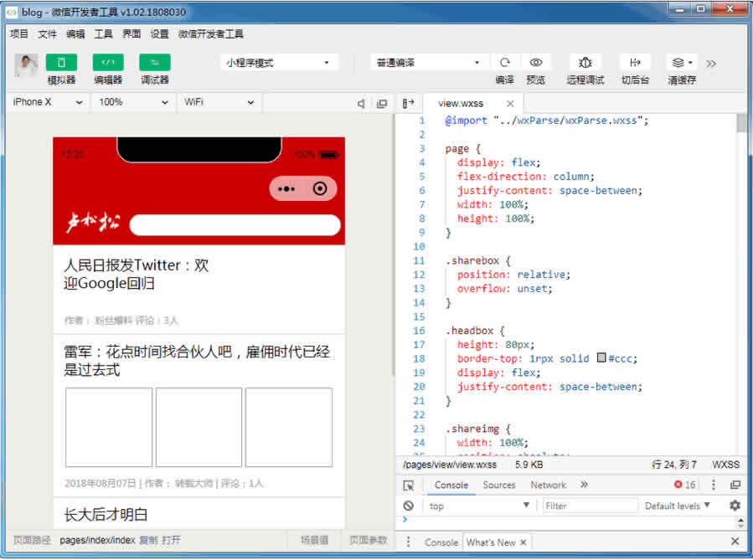
Task: Switch to the Console devtools tab
Action: point(451,486)
